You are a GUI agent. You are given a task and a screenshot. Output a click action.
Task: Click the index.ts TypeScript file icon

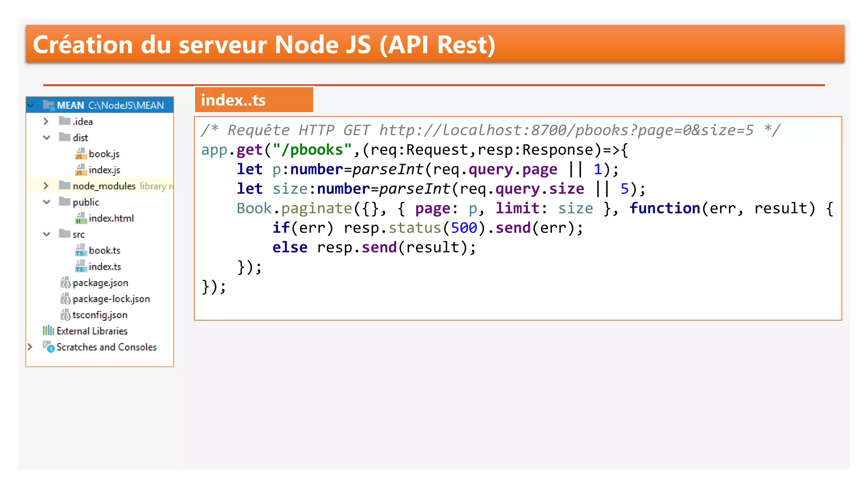click(81, 266)
